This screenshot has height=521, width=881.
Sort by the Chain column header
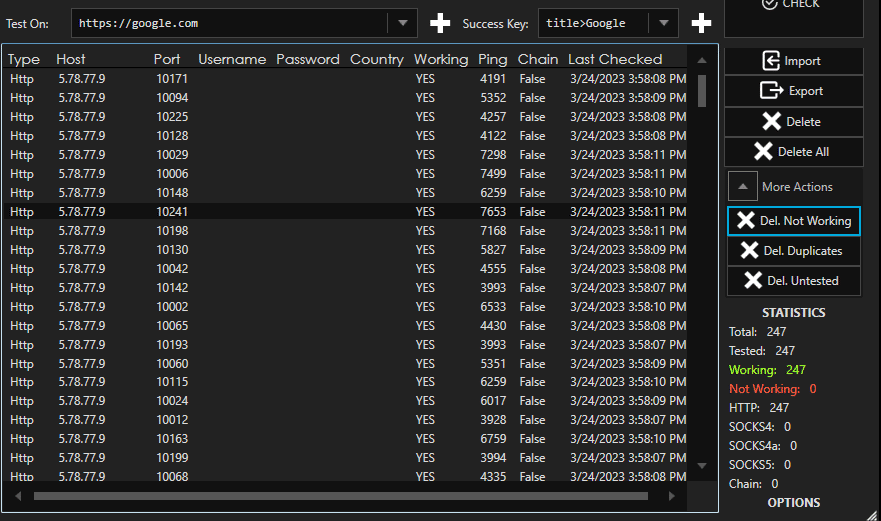[538, 59]
